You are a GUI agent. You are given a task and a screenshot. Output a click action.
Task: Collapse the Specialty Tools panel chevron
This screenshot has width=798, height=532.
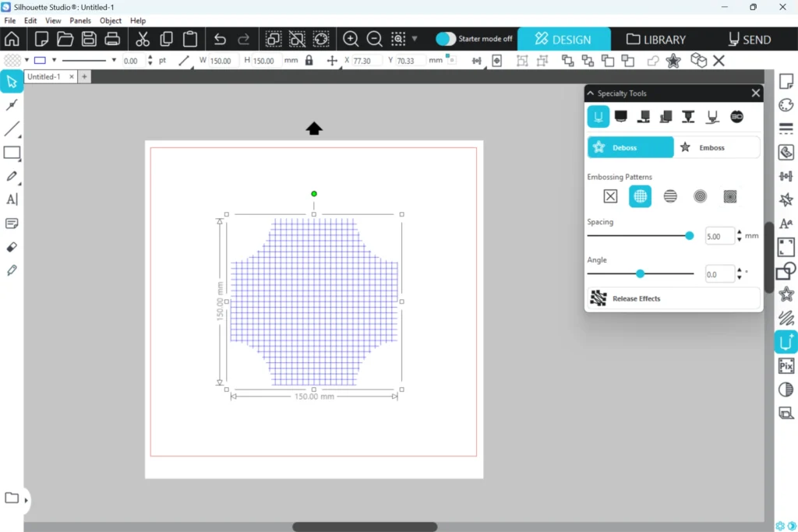[x=591, y=93]
